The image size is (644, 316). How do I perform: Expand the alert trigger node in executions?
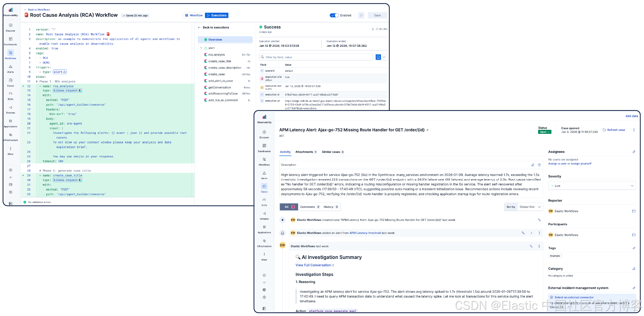(x=201, y=48)
